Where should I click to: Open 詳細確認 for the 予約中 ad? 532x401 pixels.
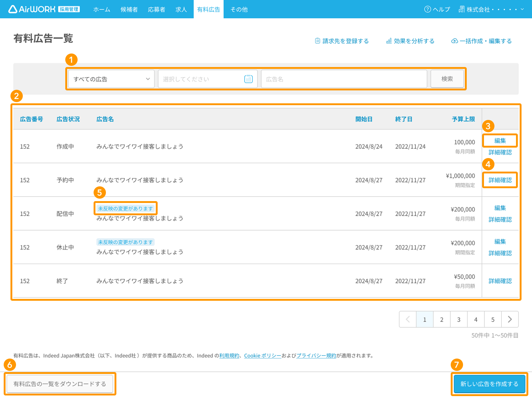tap(500, 180)
